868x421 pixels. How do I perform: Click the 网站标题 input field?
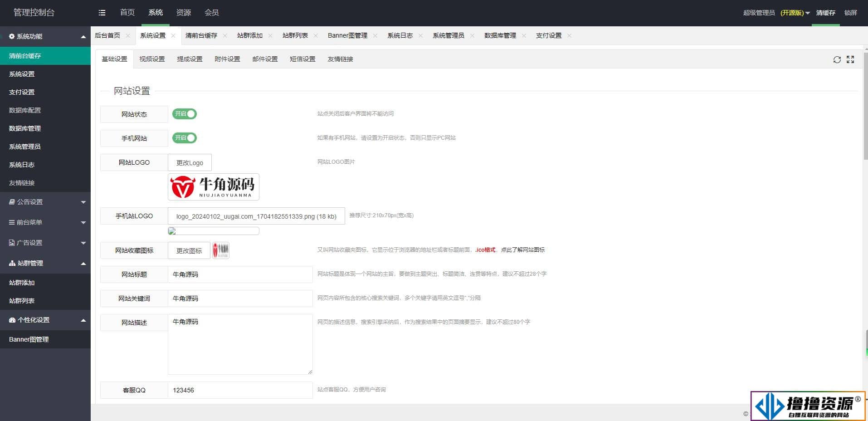coord(240,274)
